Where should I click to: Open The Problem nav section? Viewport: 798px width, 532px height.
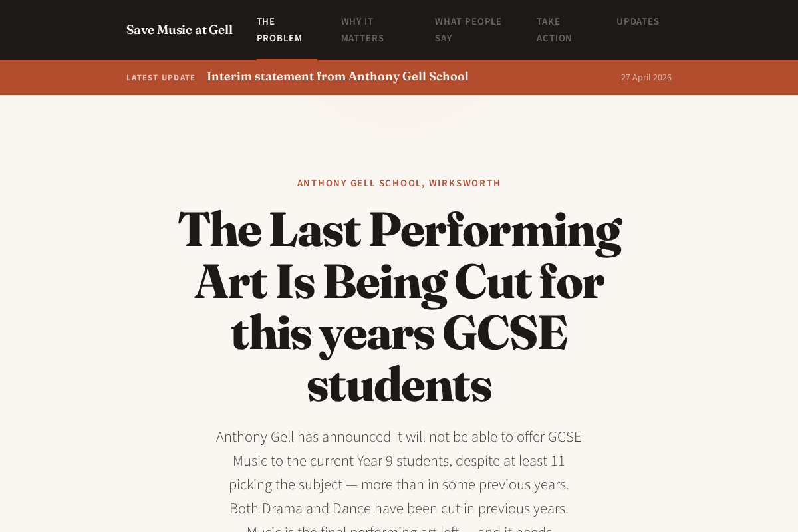tap(279, 30)
